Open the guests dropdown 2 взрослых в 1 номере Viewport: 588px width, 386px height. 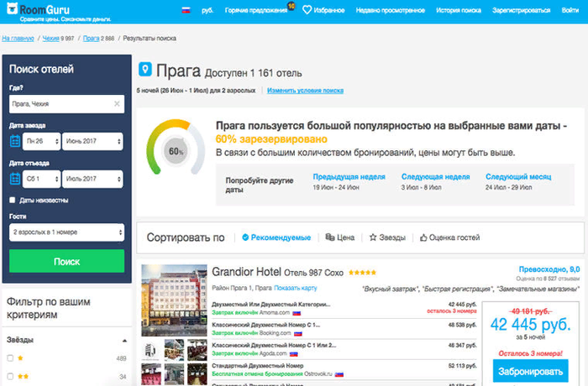[66, 231]
